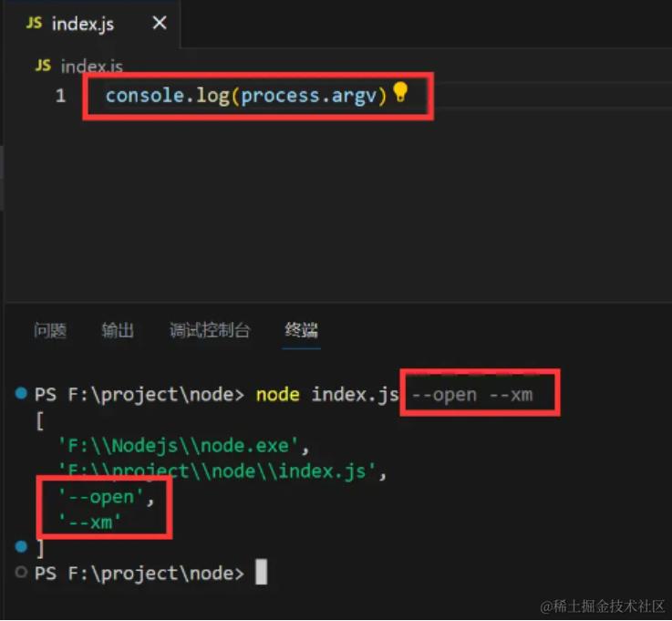
Task: Click the hollow circle marker at last prompt
Action: pos(21,572)
